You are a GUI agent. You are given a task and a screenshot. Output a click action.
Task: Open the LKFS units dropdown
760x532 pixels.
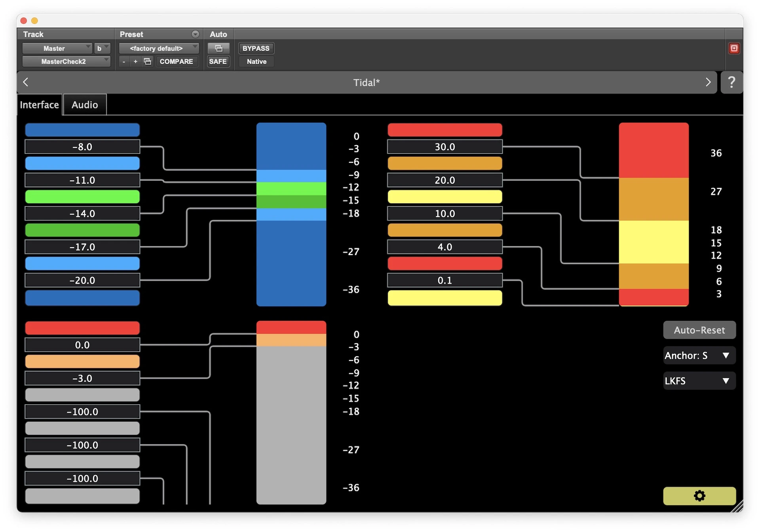coord(699,381)
